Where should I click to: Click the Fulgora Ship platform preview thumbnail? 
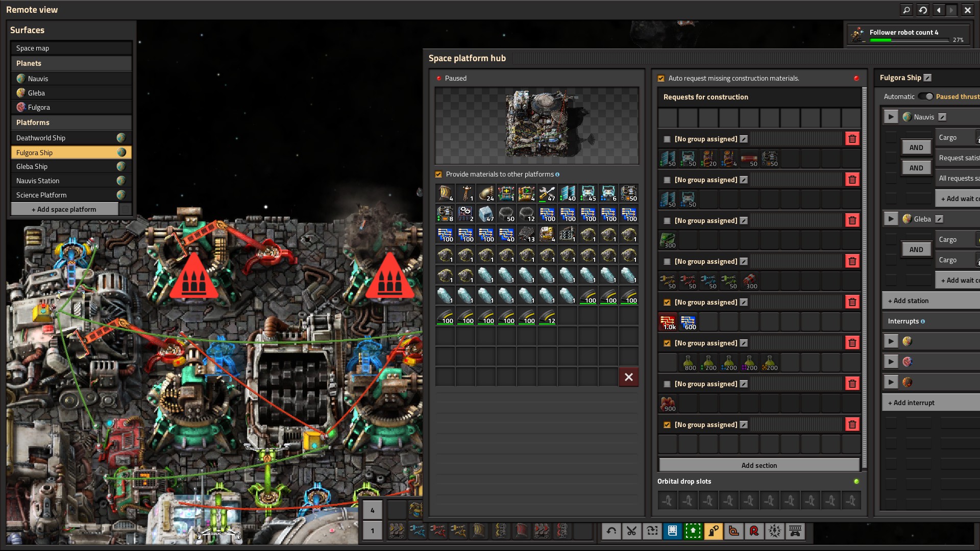[537, 126]
